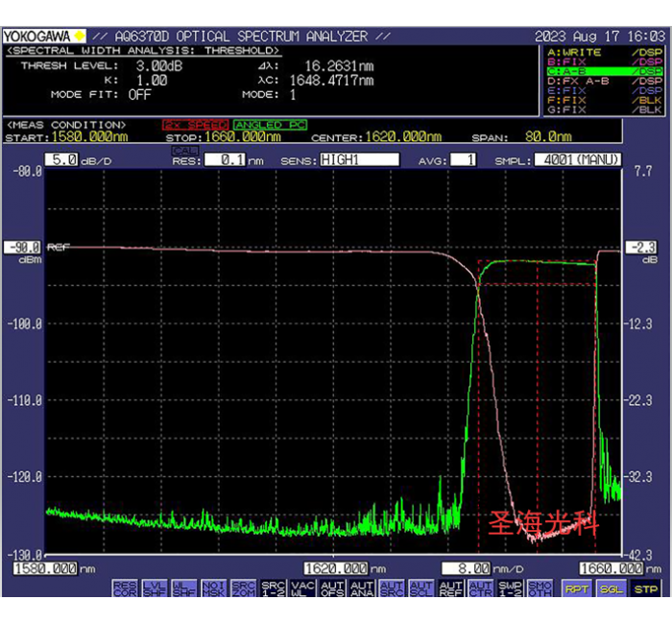Click the 1580.000 nm start wavelength box
The image size is (672, 624).
45,567
